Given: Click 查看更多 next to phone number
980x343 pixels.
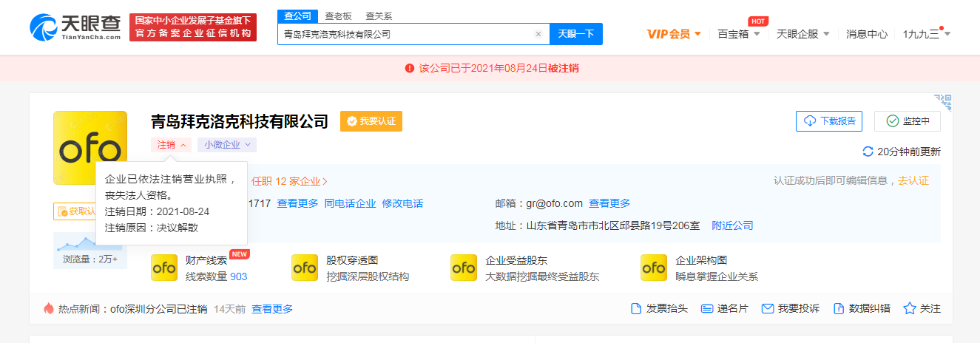Looking at the screenshot, I should (297, 203).
